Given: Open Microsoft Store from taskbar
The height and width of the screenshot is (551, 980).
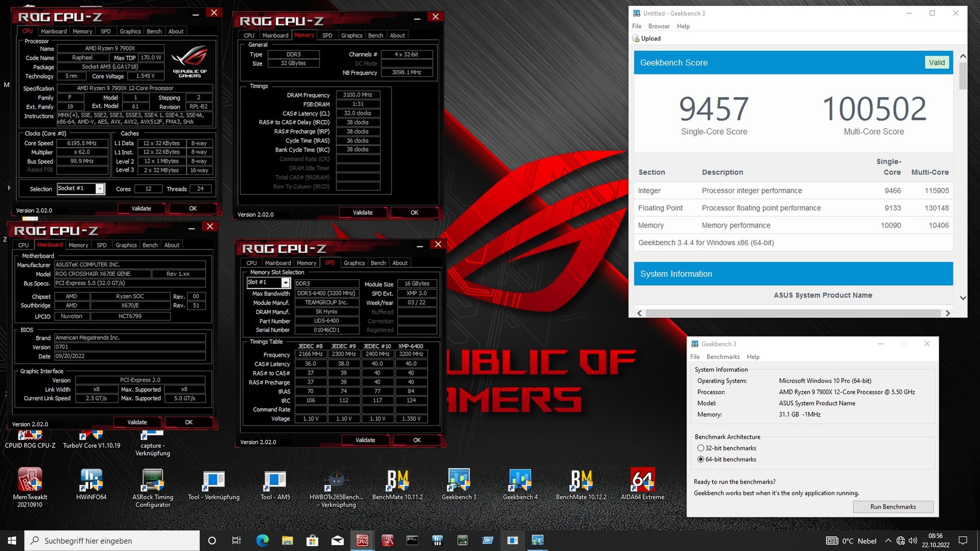Looking at the screenshot, I should (x=312, y=540).
